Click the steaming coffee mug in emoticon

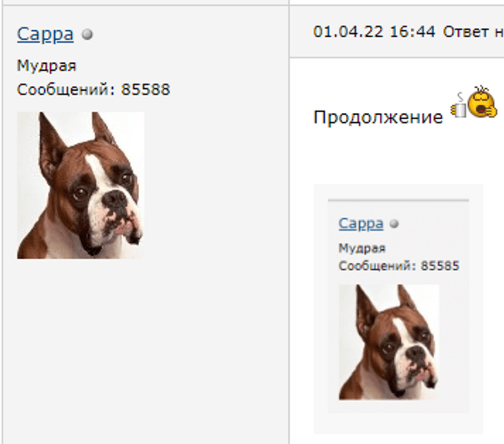(x=459, y=108)
